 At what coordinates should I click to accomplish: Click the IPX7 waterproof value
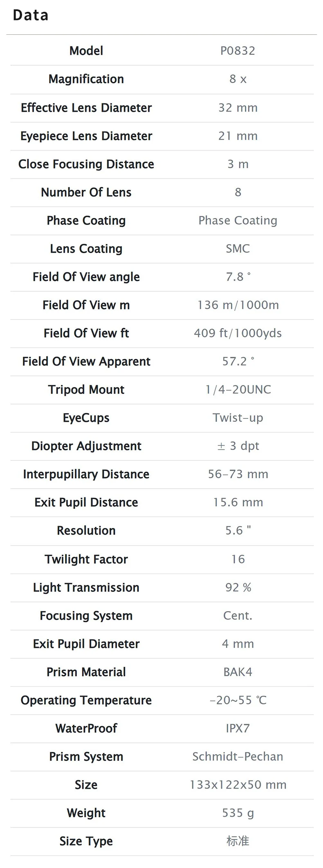click(238, 729)
